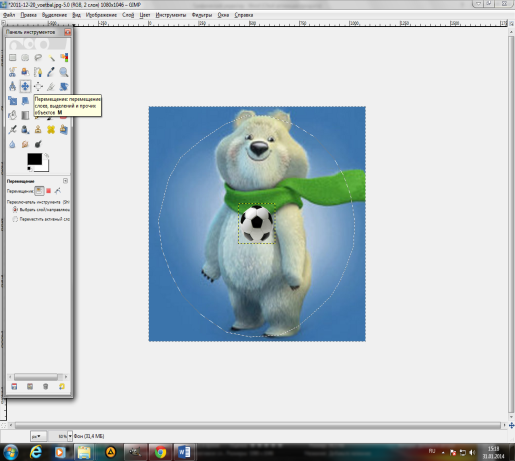Viewport: 515px width, 461px height.
Task: Open the Фильтры menu
Action: [x=202, y=15]
